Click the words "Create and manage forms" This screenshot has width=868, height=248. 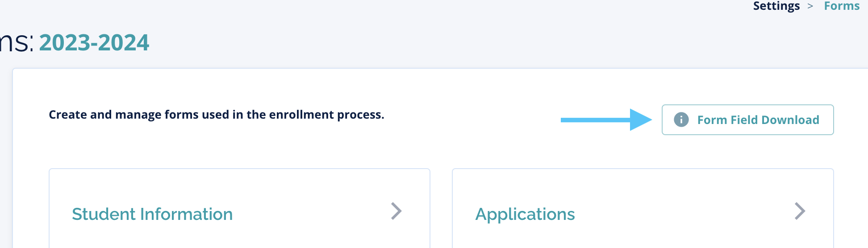(x=105, y=115)
